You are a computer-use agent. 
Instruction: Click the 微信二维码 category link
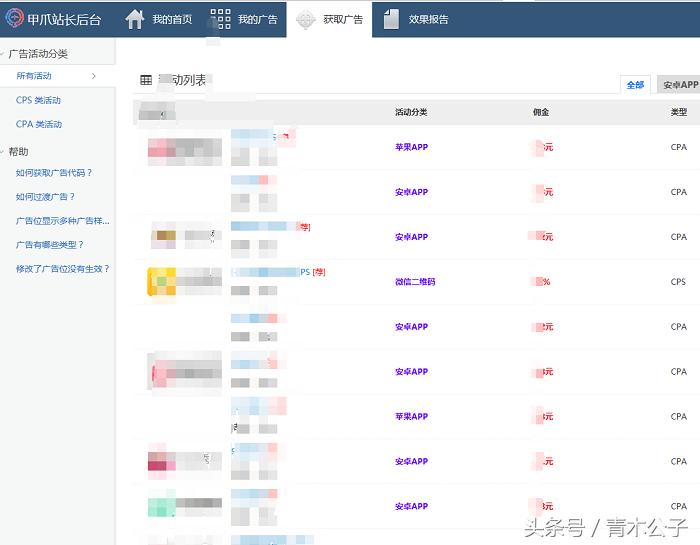click(x=415, y=282)
